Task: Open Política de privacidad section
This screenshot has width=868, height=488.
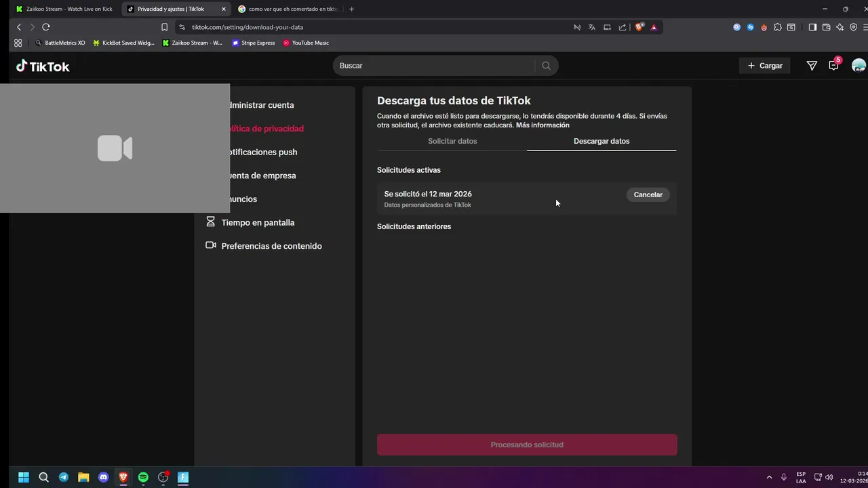Action: point(267,128)
